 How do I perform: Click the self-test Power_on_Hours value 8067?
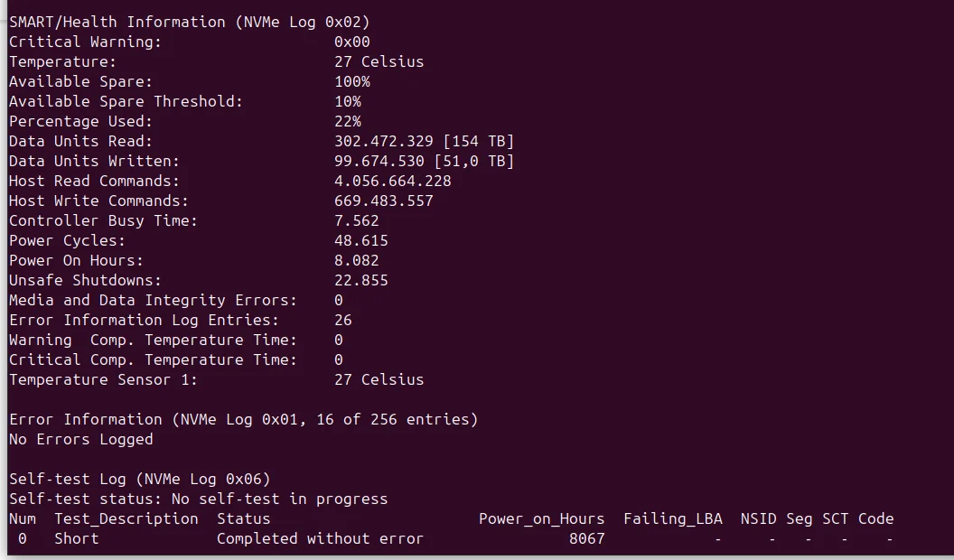pyautogui.click(x=586, y=538)
